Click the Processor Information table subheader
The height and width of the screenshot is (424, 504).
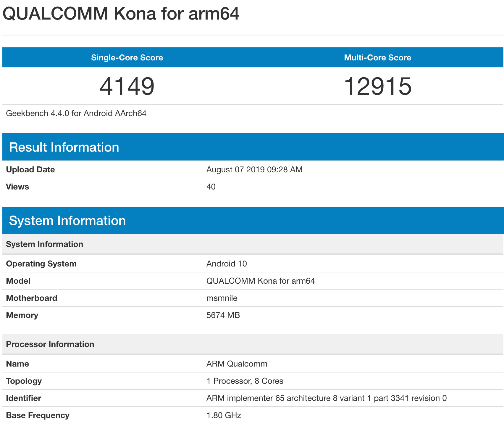pyautogui.click(x=50, y=344)
